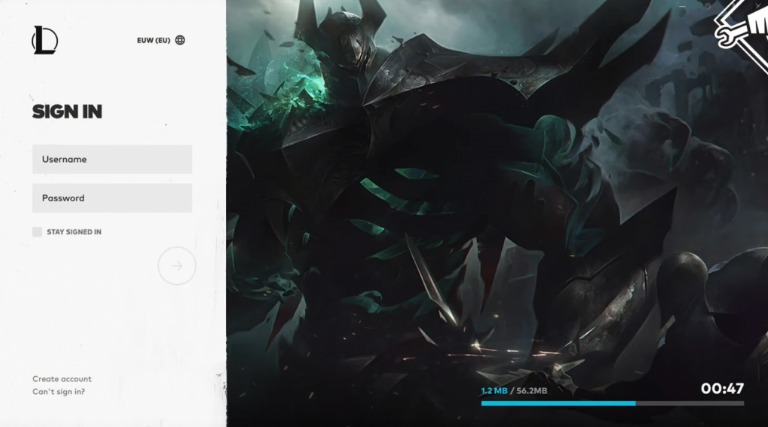This screenshot has height=427, width=768.
Task: Open the Create account link
Action: [x=62, y=379]
